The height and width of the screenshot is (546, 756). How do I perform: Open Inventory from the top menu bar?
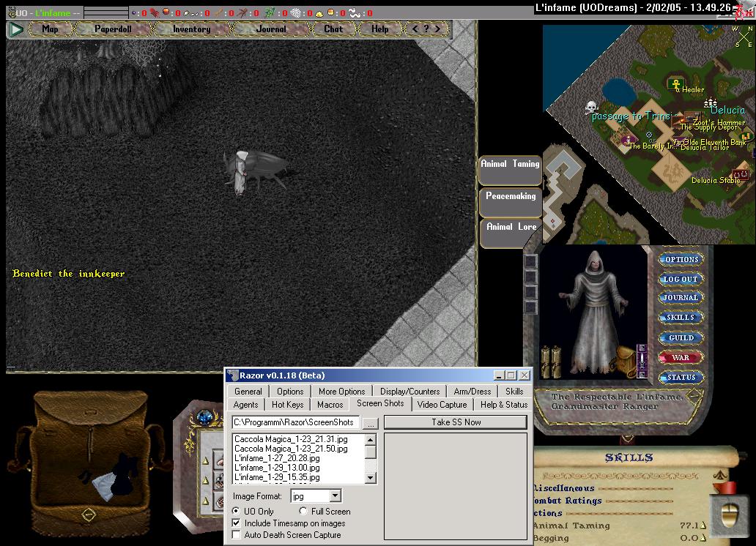pyautogui.click(x=191, y=29)
